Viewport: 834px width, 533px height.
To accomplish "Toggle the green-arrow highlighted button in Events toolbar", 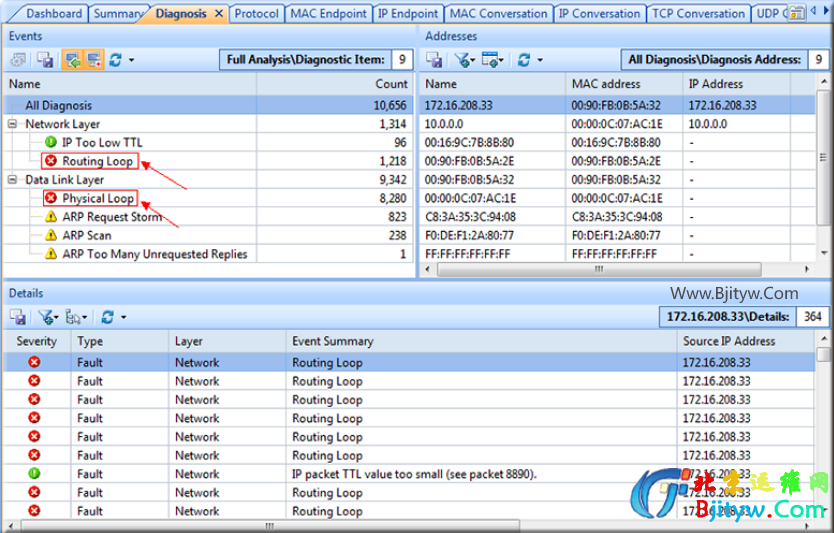I will 72,60.
